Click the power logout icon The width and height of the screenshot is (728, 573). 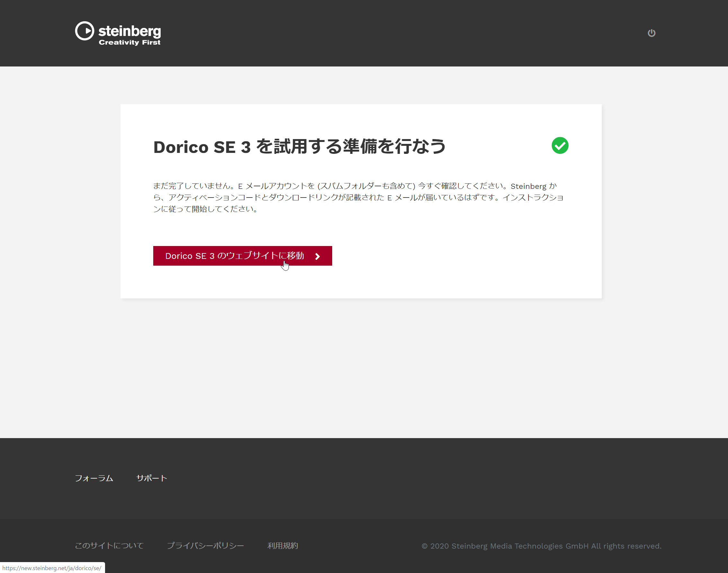coord(651,33)
